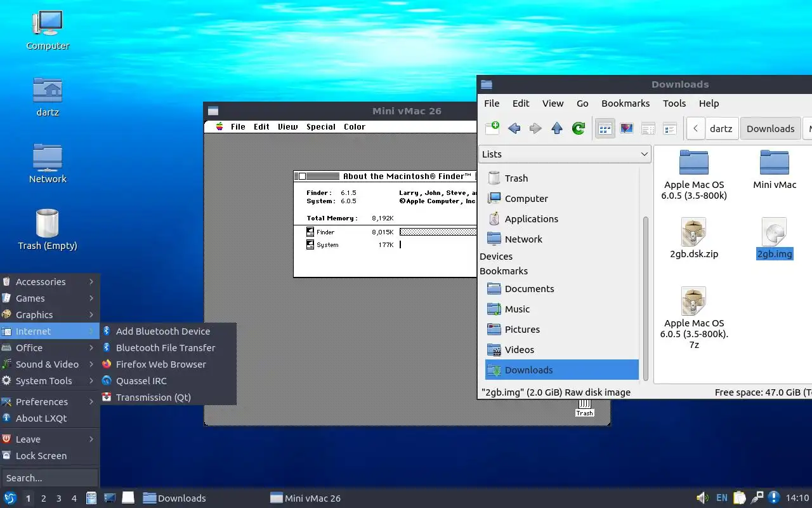The image size is (812, 508).
Task: Open Videos bookmark in side pane
Action: pyautogui.click(x=562, y=350)
